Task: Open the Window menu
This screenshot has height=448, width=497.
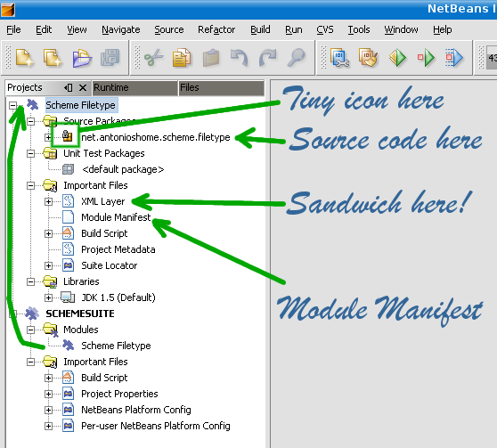Action: point(401,29)
